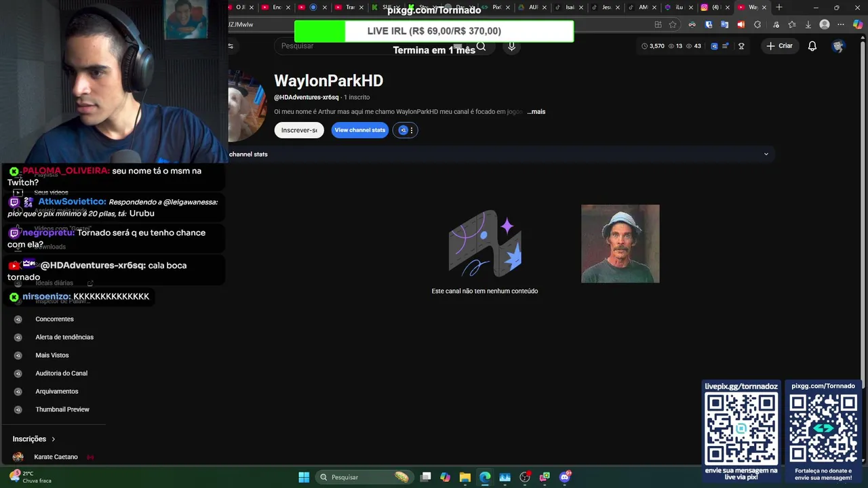Open the weather widget showing 21°C
This screenshot has width=868, height=488.
click(x=31, y=477)
